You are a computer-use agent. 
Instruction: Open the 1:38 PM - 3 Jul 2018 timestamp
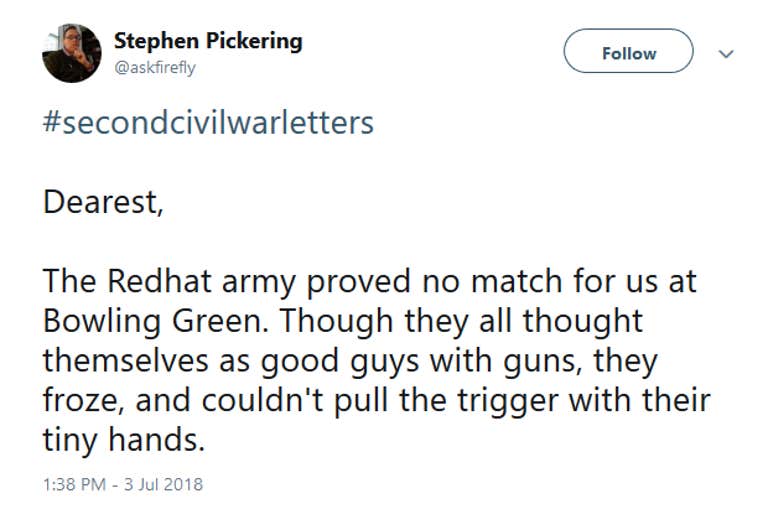123,485
